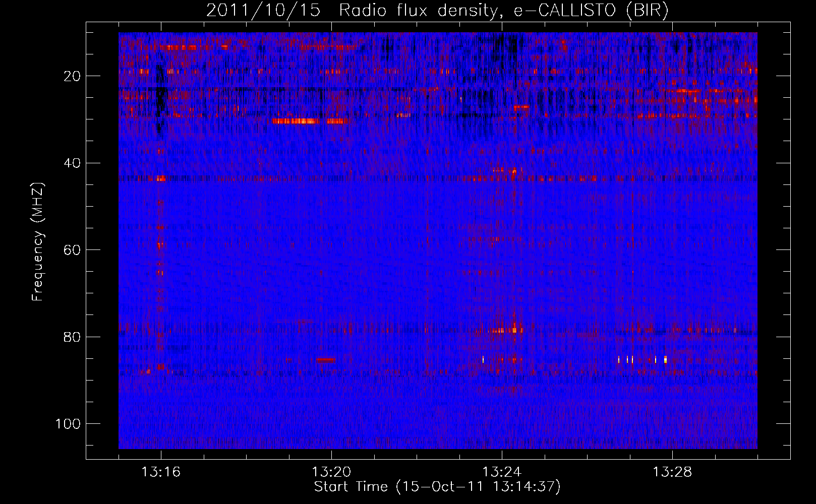Click the plot title 'Radio flux density, e-CALLISTO (BIR)'

503,11
